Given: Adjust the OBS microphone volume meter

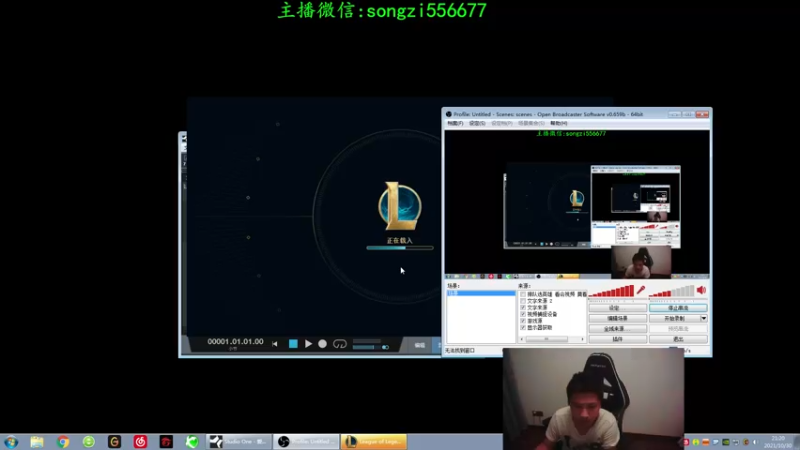Looking at the screenshot, I should click(x=611, y=291).
